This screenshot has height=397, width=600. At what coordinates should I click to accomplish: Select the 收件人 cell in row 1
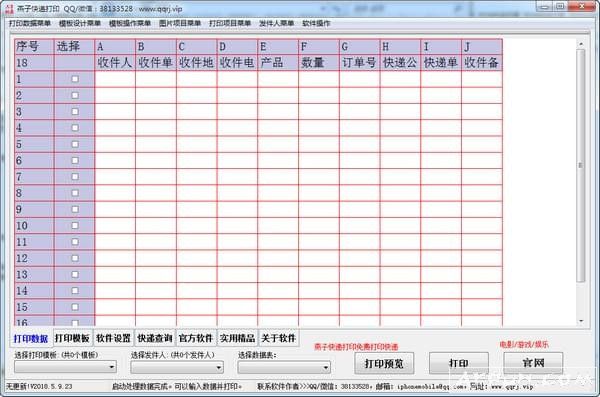coord(115,79)
